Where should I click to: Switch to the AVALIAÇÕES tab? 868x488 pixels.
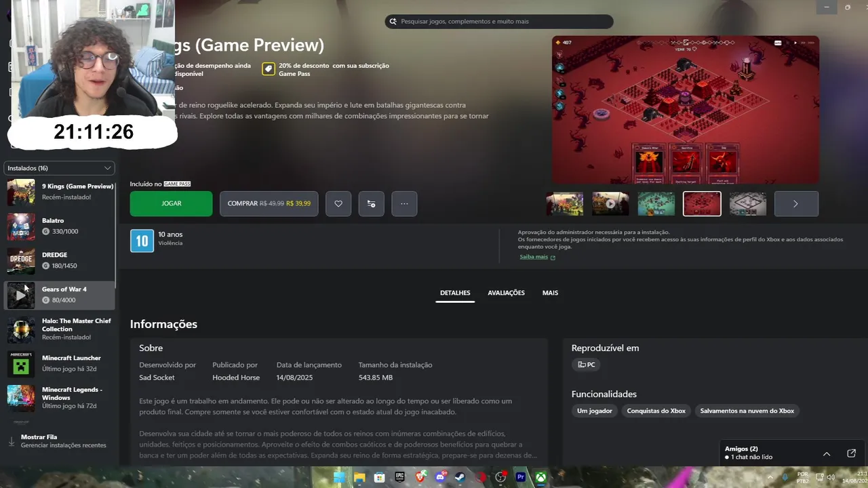pos(506,293)
